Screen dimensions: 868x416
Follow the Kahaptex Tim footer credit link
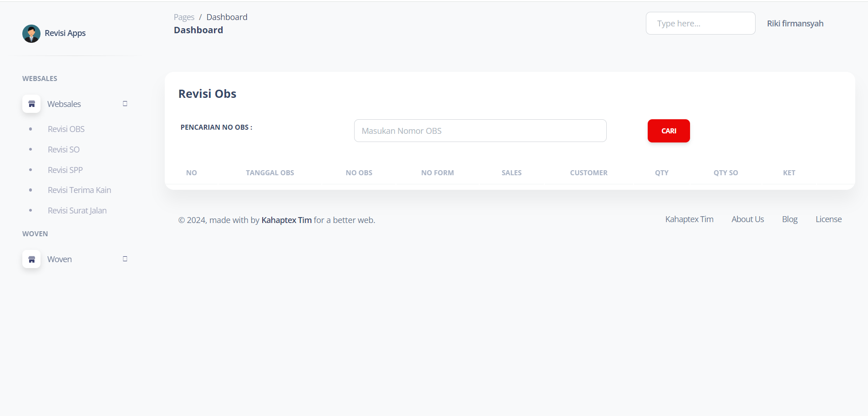point(286,220)
